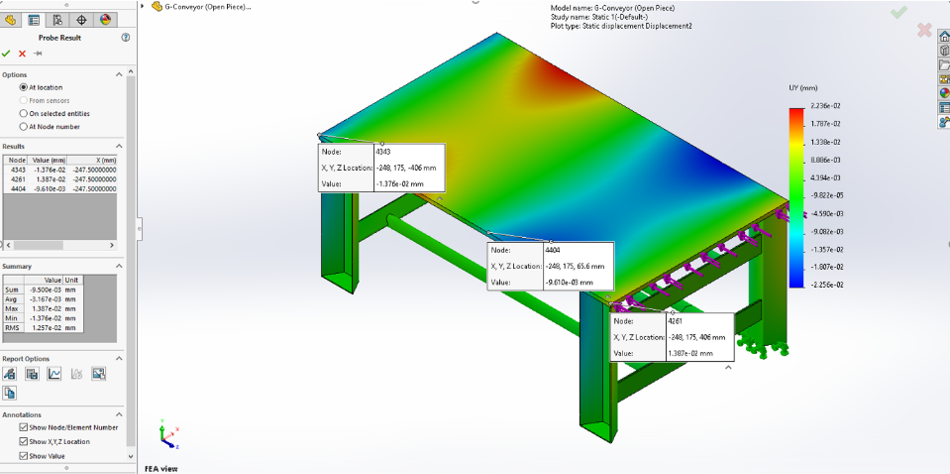This screenshot has height=474, width=950.
Task: Open the Custom Properties task pane
Action: click(944, 108)
